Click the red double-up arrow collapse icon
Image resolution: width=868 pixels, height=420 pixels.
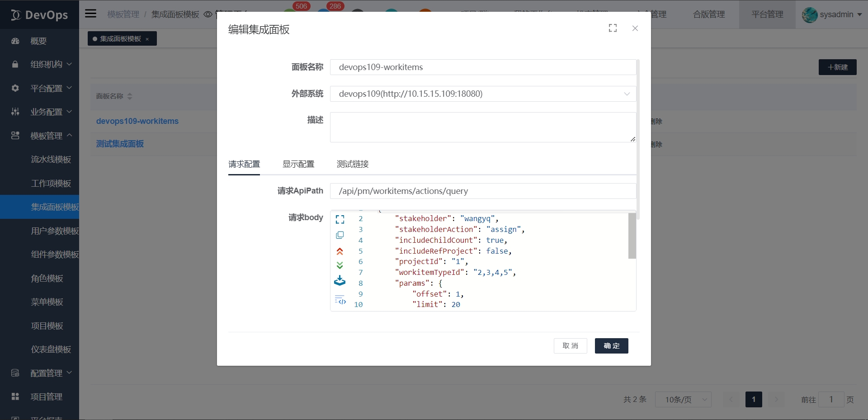(340, 251)
